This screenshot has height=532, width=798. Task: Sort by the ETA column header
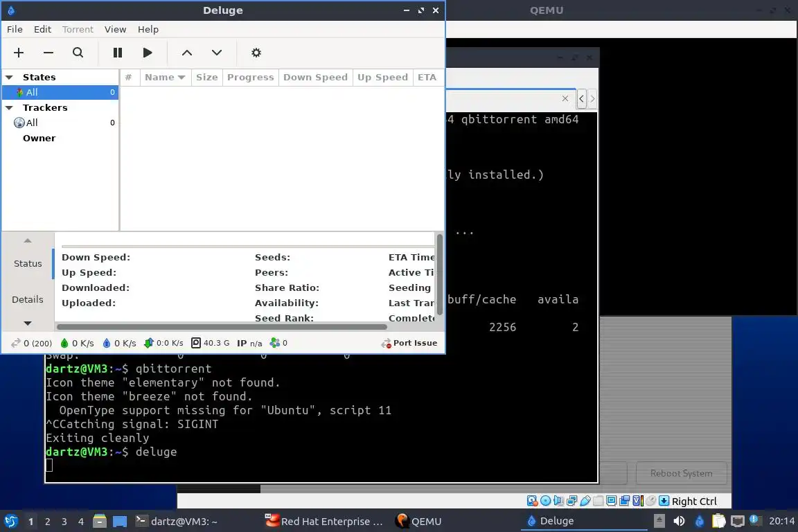point(427,78)
